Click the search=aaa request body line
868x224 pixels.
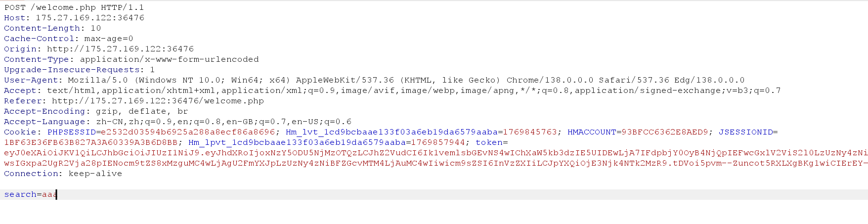pyautogui.click(x=31, y=194)
